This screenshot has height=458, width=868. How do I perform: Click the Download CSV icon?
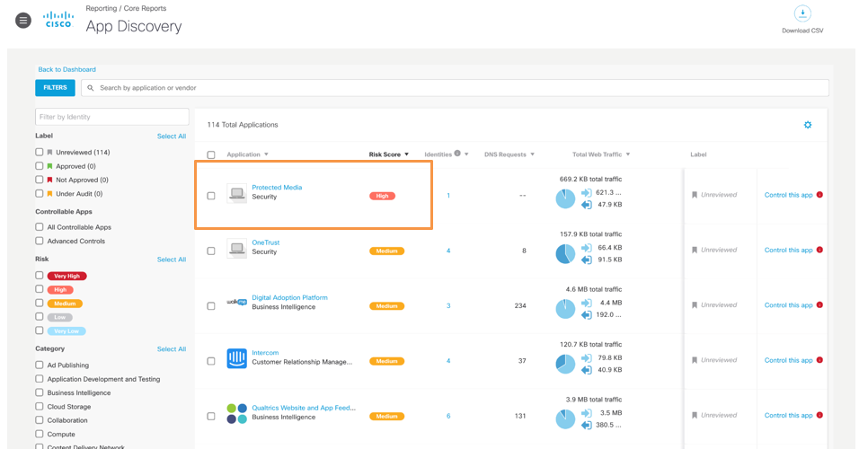802,13
